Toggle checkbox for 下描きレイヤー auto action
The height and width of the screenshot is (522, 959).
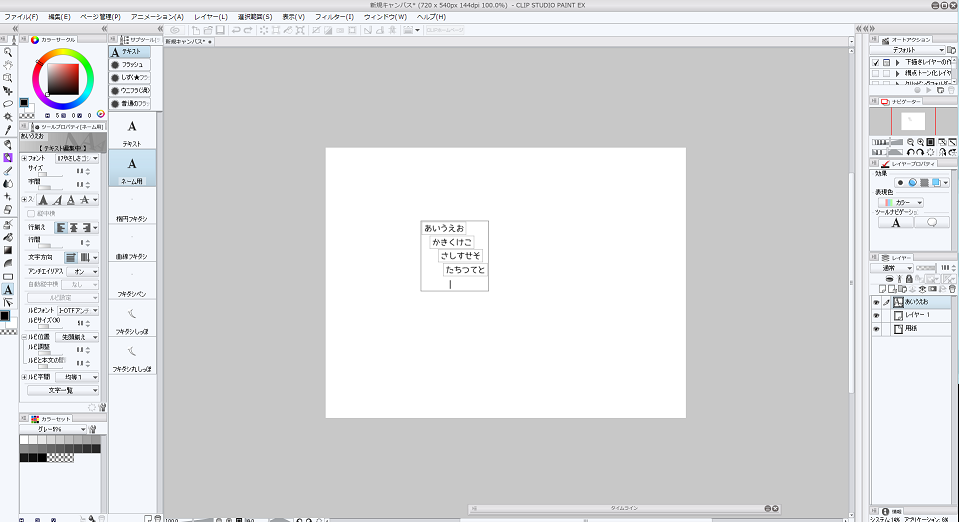[x=876, y=62]
